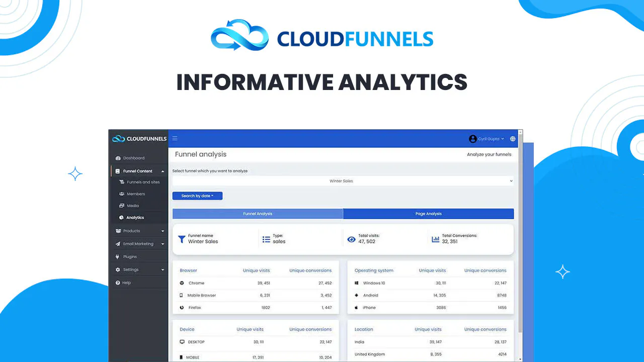Click the Device table header
The height and width of the screenshot is (362, 644).
187,329
